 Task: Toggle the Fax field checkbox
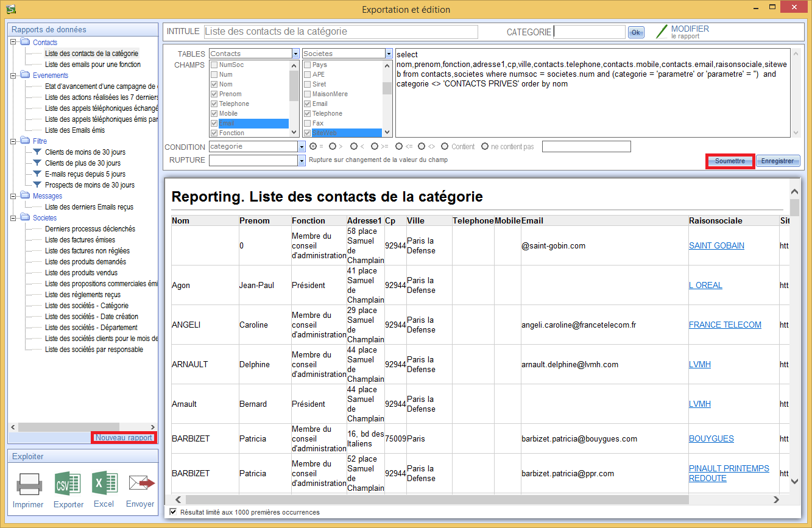click(307, 123)
